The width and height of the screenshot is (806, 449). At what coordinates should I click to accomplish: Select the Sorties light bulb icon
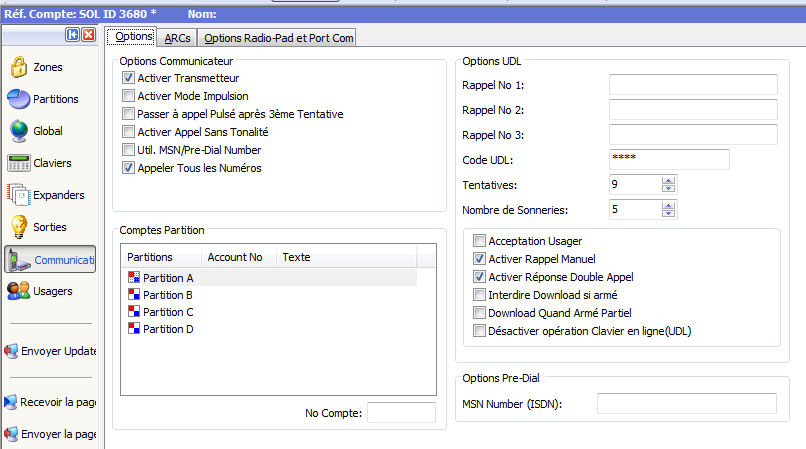(18, 227)
